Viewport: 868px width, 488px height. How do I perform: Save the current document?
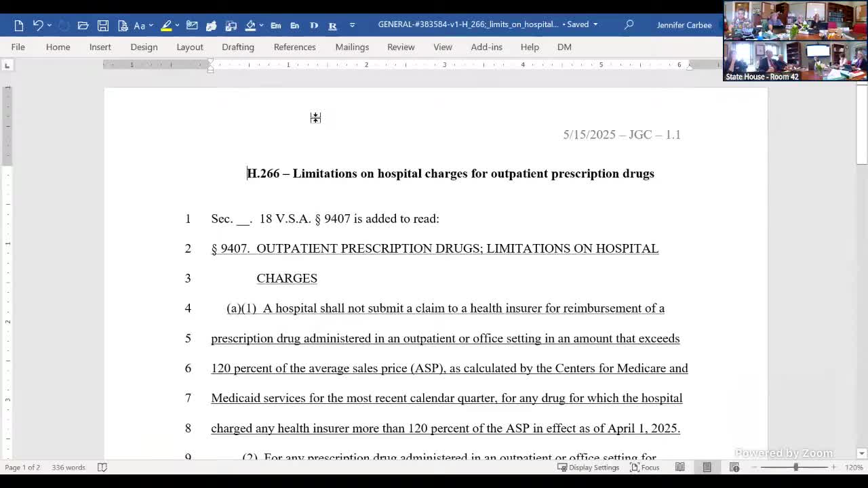pos(103,24)
